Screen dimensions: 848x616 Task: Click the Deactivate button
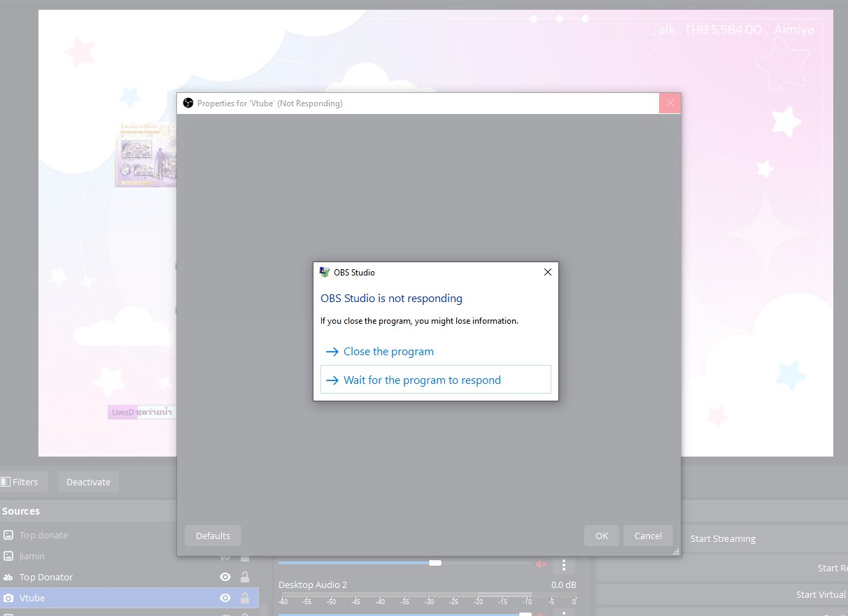pyautogui.click(x=88, y=482)
